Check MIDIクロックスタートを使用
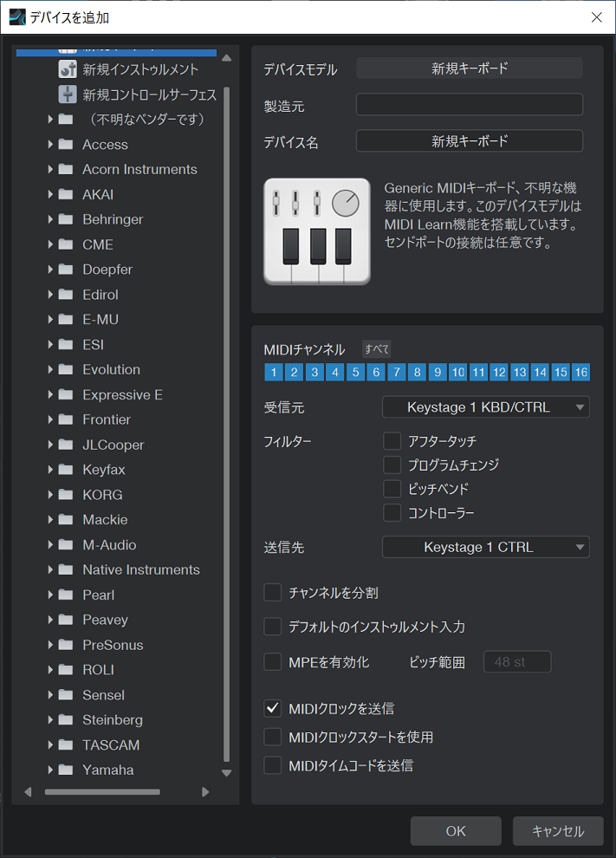 click(x=272, y=737)
